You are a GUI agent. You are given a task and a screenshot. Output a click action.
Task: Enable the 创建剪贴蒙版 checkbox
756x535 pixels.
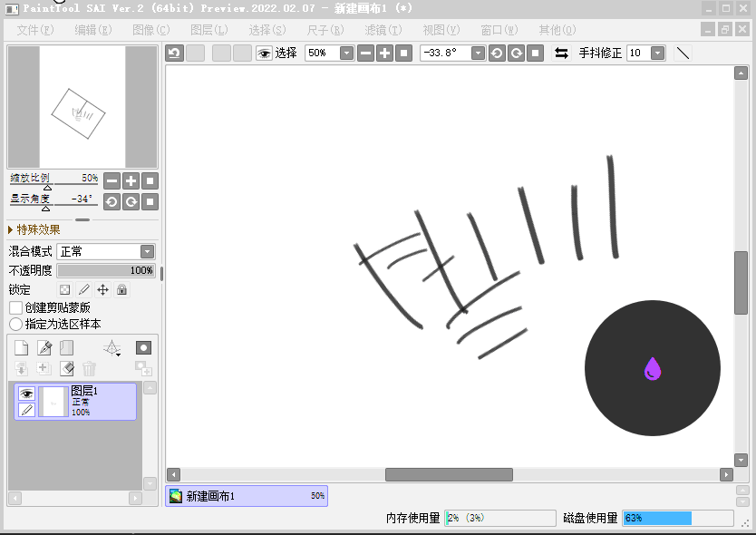click(16, 307)
